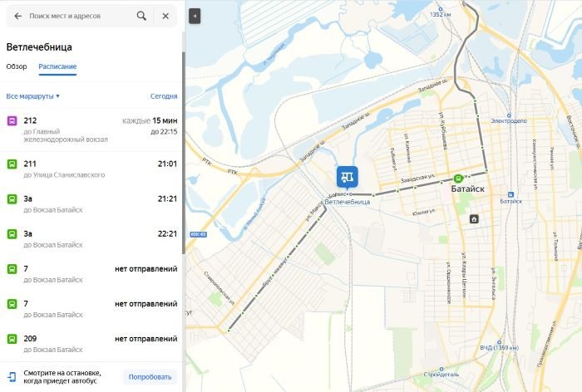The image size is (582, 392).
Task: Clear search with the X icon
Action: [x=165, y=16]
